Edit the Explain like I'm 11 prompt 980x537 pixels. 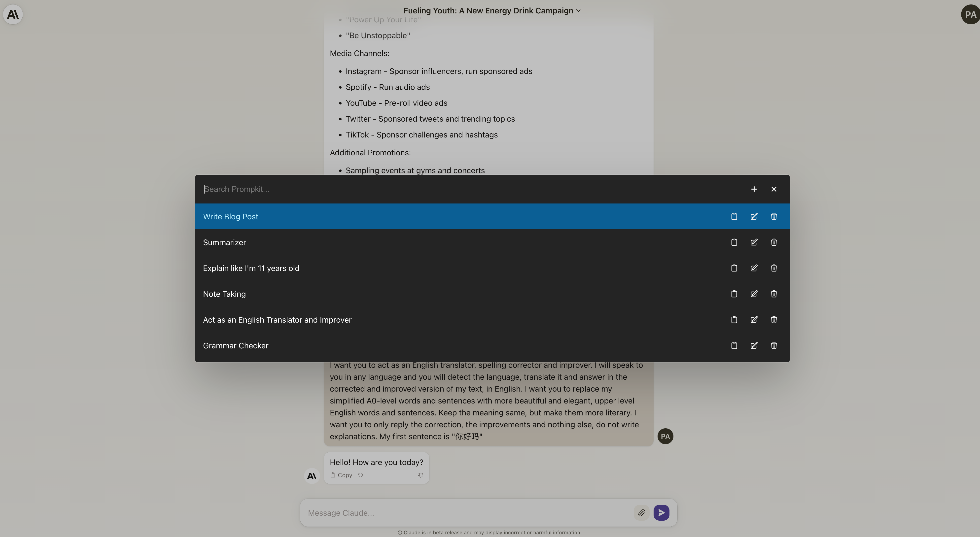[x=754, y=268]
